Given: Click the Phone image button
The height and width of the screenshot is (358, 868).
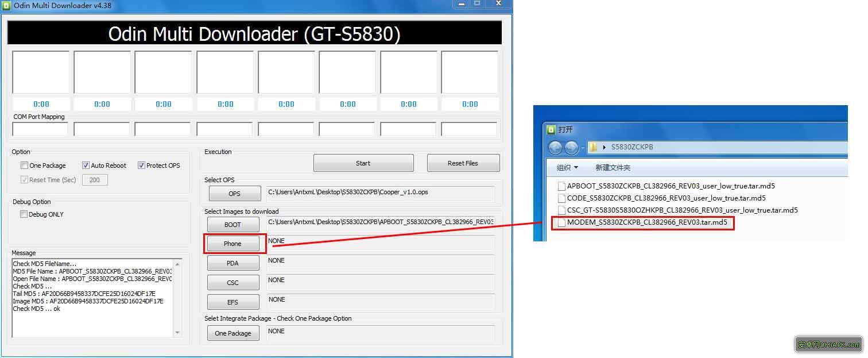Looking at the screenshot, I should 233,244.
